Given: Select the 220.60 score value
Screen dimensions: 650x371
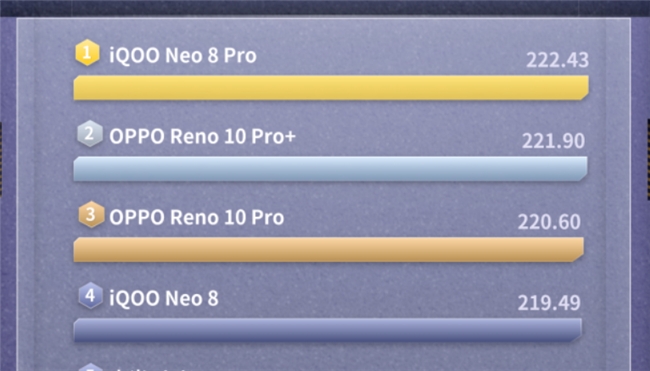Looking at the screenshot, I should pyautogui.click(x=549, y=222).
